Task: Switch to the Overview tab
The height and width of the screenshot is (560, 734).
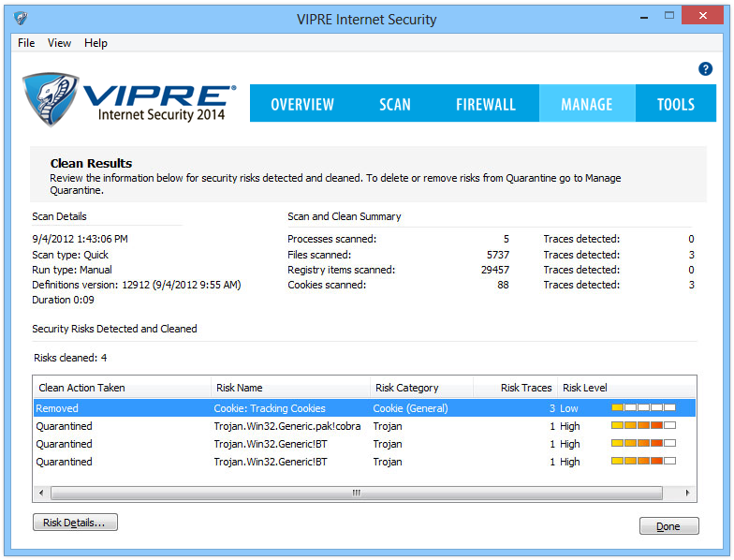Action: (301, 104)
